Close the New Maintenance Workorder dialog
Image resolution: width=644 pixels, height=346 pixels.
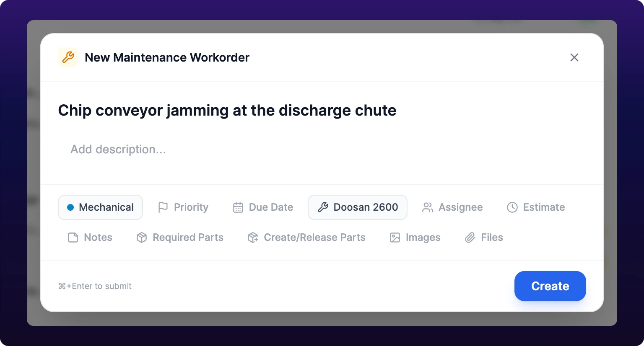click(x=574, y=57)
